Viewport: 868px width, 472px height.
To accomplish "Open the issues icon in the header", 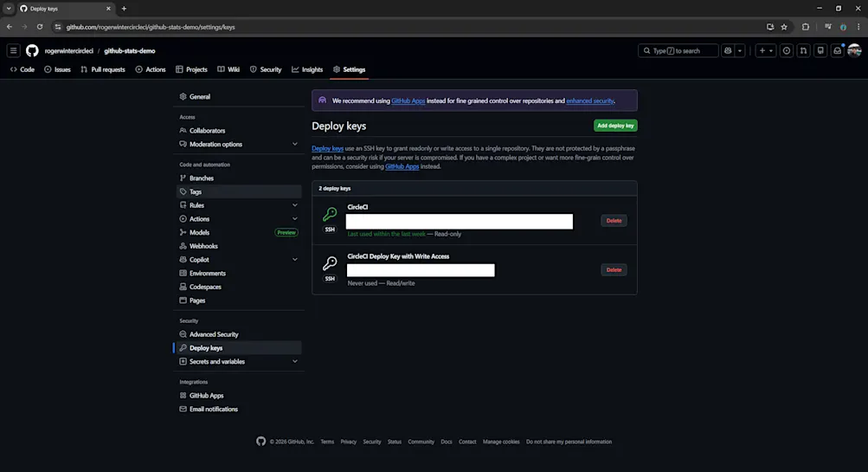I will [x=786, y=50].
